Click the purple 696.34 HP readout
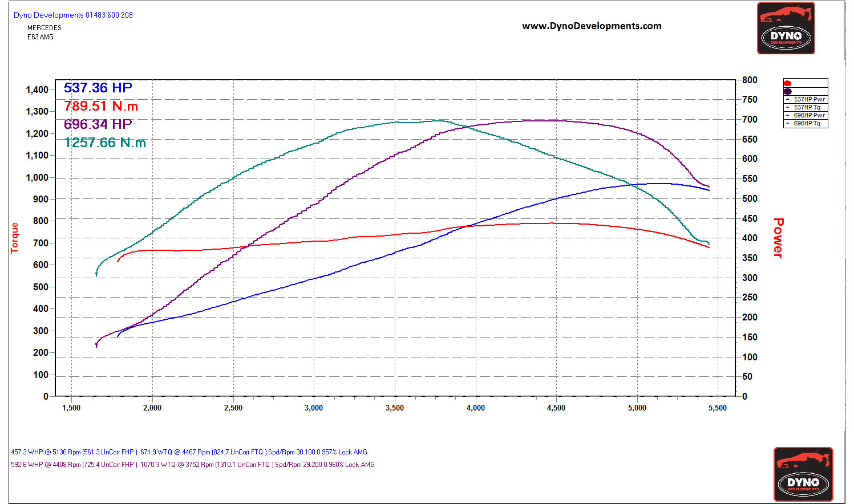The height and width of the screenshot is (504, 854). coord(98,124)
